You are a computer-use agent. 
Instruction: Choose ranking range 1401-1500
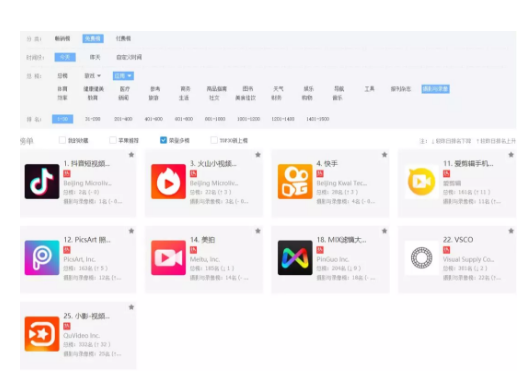[x=317, y=119]
